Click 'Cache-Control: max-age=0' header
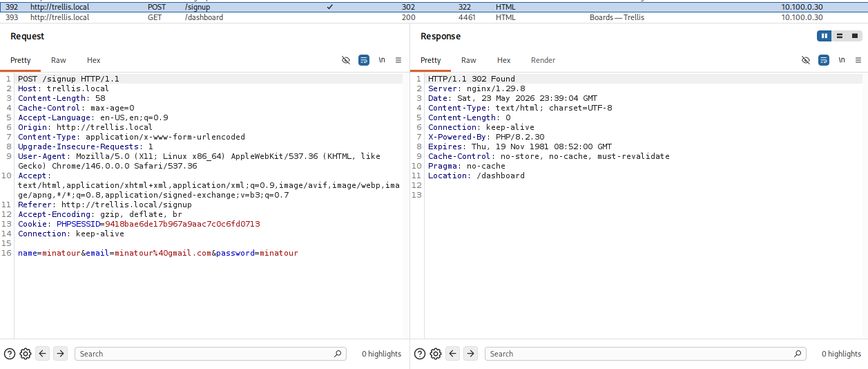 click(x=76, y=108)
